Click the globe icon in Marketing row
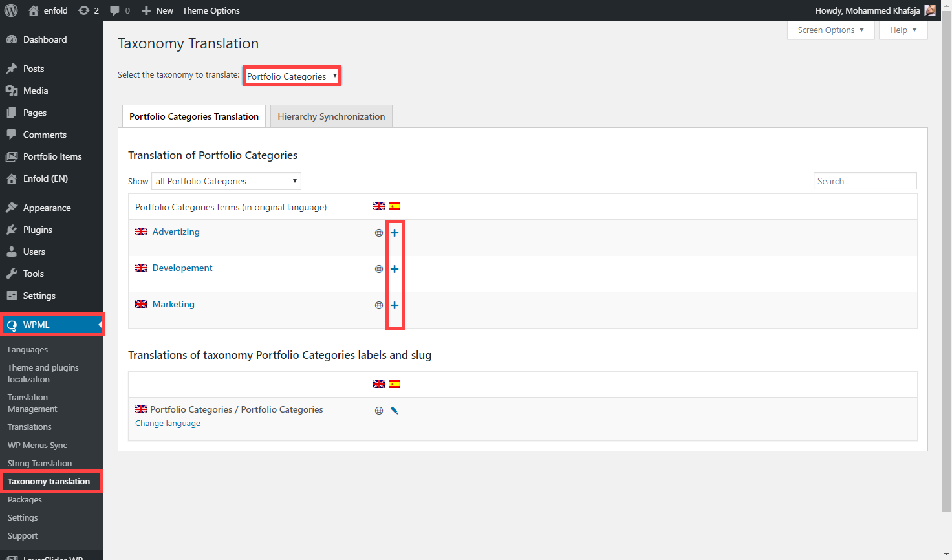This screenshot has width=952, height=560. point(379,305)
